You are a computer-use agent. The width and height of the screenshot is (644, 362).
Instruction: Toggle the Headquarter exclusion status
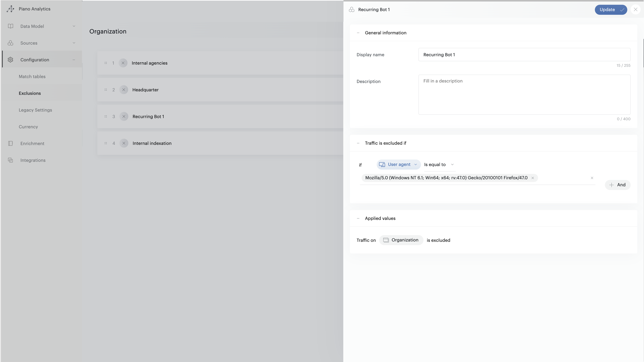click(x=123, y=90)
